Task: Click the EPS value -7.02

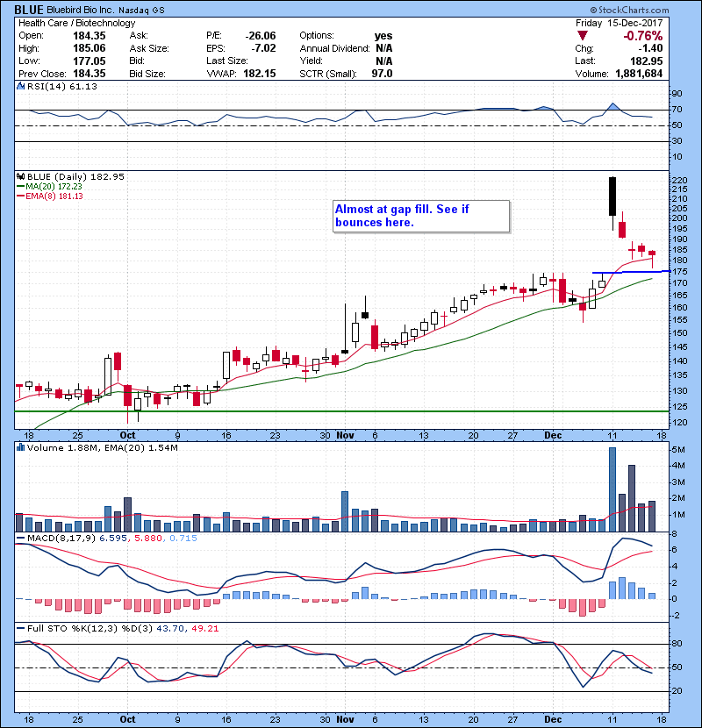Action: 263,48
